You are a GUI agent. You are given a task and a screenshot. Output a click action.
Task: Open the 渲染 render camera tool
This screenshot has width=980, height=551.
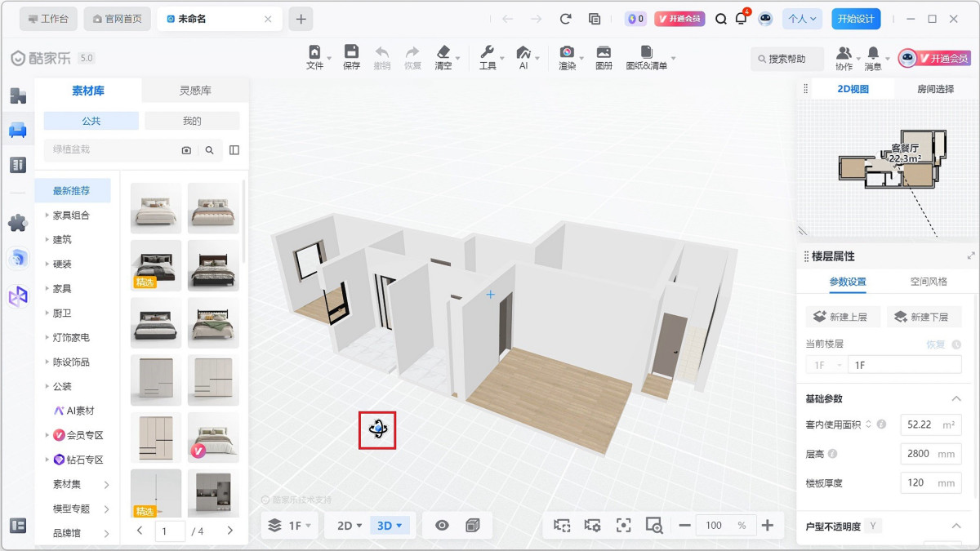[567, 57]
